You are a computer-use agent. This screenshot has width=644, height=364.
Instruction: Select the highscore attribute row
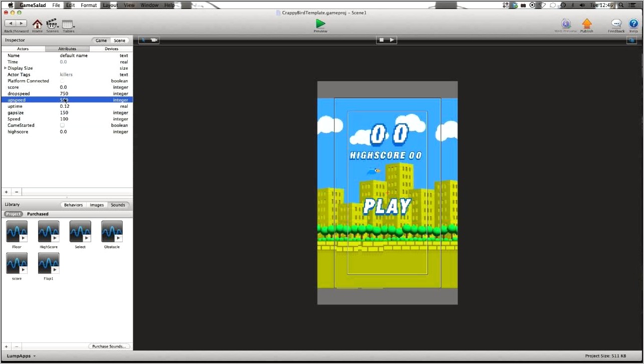[x=67, y=132]
